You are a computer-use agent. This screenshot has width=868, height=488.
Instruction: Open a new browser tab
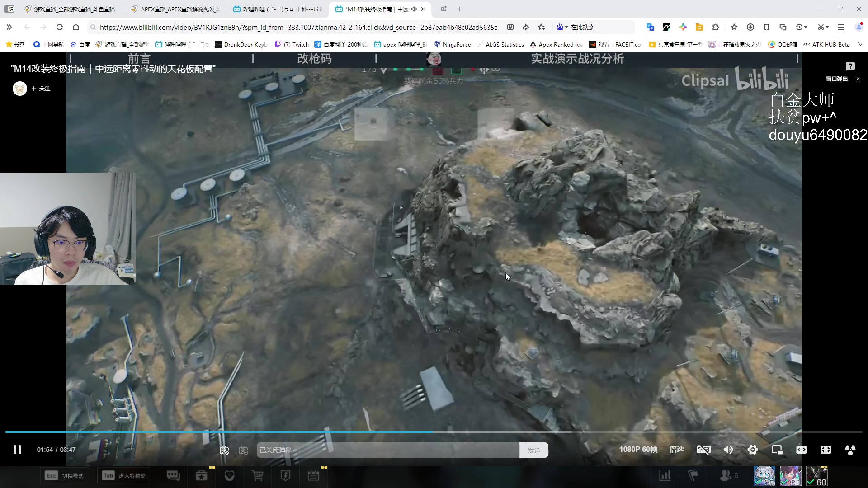[459, 9]
